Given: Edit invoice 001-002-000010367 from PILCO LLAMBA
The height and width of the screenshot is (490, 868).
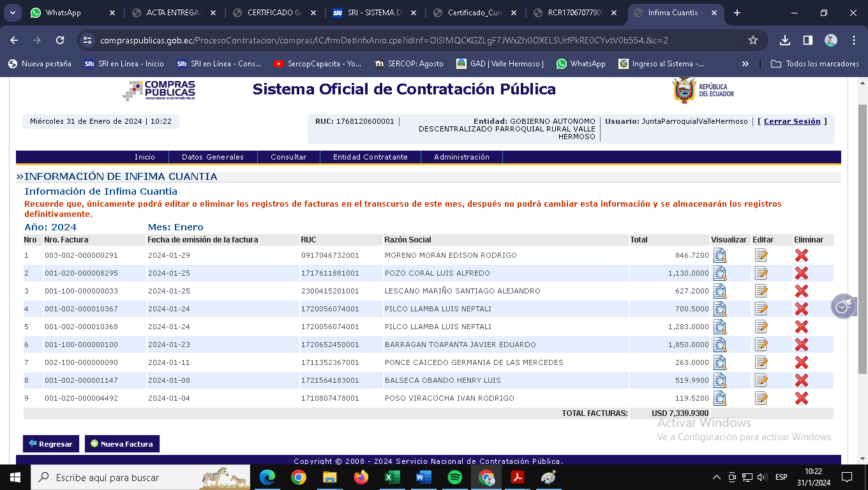Looking at the screenshot, I should [x=761, y=309].
